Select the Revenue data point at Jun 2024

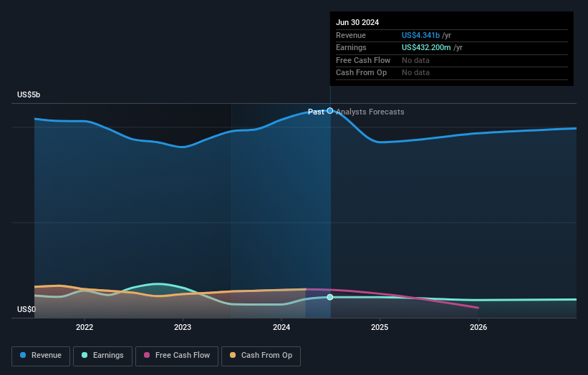[x=330, y=110]
